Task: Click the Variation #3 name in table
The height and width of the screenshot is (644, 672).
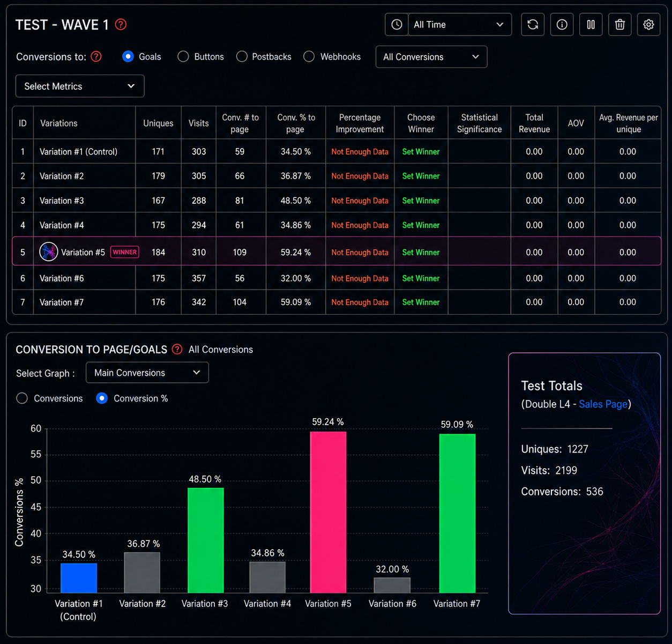Action: (62, 201)
